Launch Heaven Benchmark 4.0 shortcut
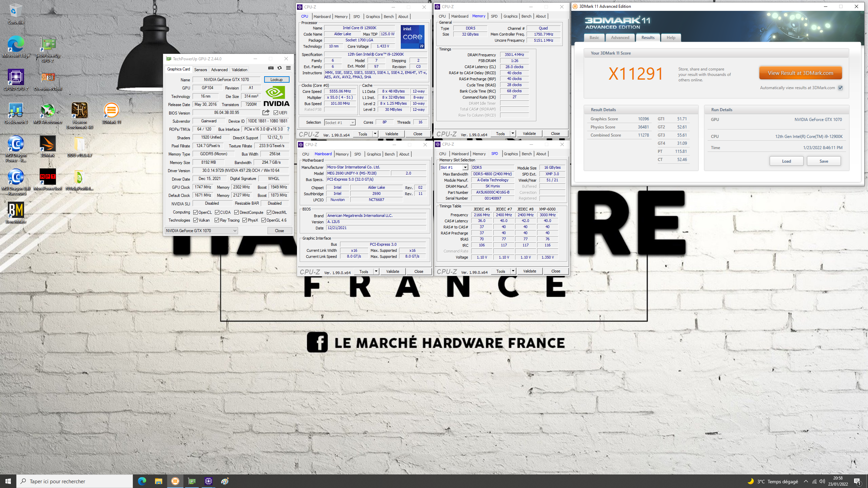This screenshot has height=488, width=868. coord(79,116)
